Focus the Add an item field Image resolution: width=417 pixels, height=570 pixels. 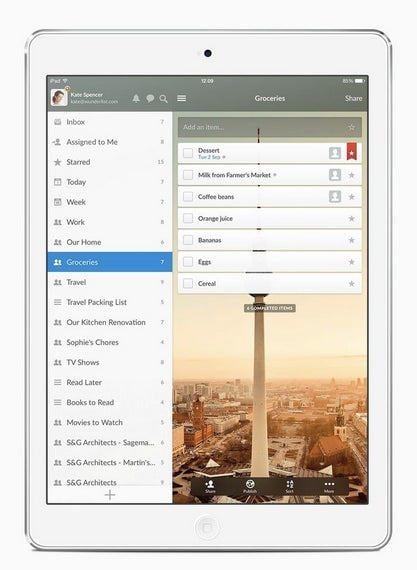[x=270, y=127]
